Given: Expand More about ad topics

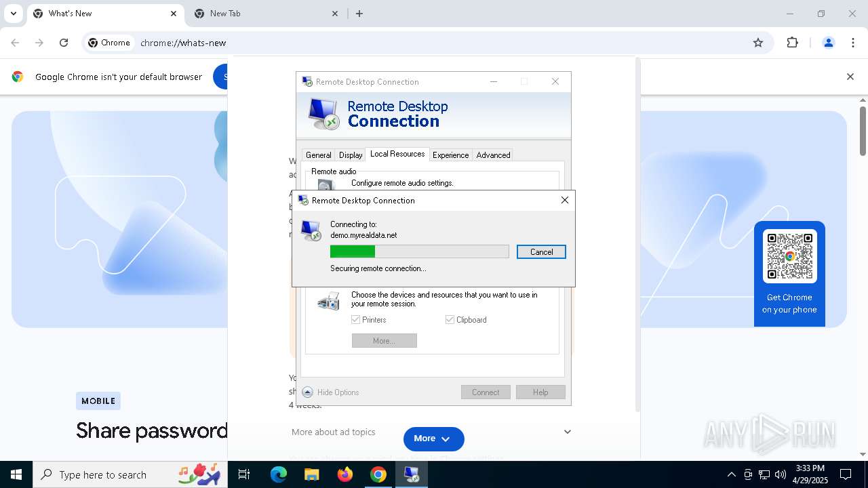Looking at the screenshot, I should coord(568,432).
